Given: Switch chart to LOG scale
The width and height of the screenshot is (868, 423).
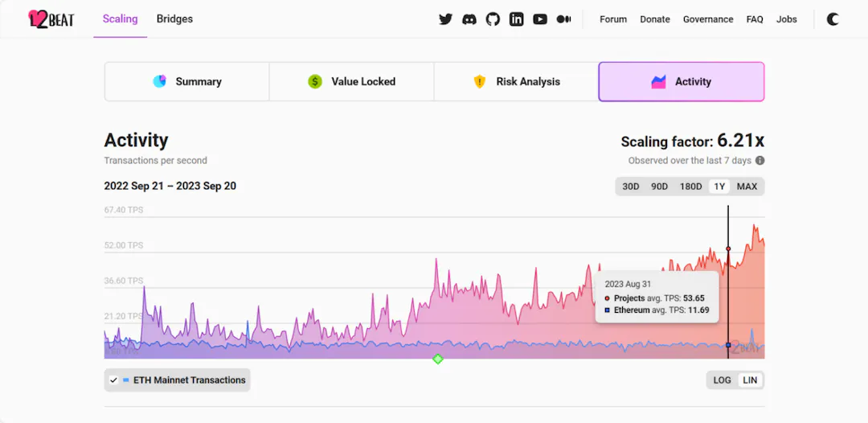Looking at the screenshot, I should (x=722, y=380).
